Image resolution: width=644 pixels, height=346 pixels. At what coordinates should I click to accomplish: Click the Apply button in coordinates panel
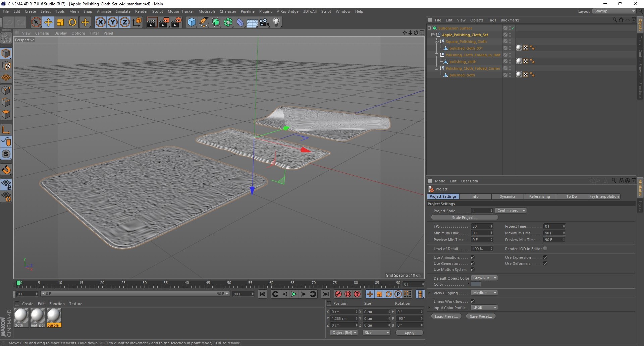tap(409, 333)
